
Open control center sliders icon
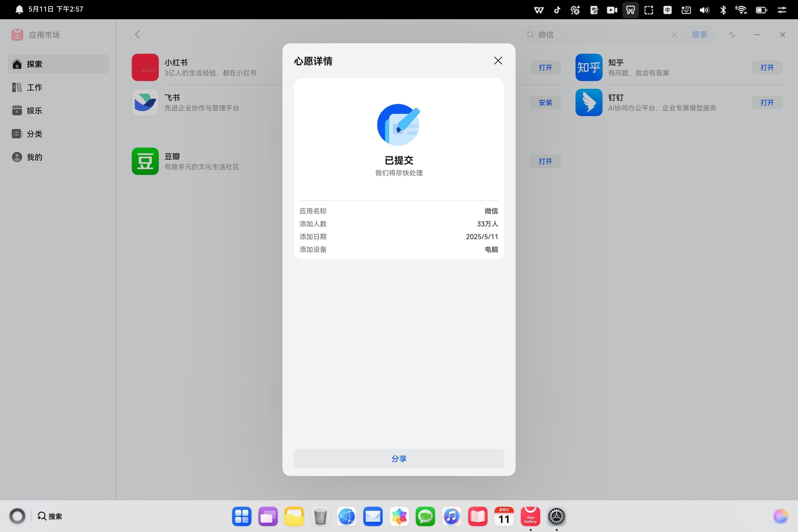781,10
